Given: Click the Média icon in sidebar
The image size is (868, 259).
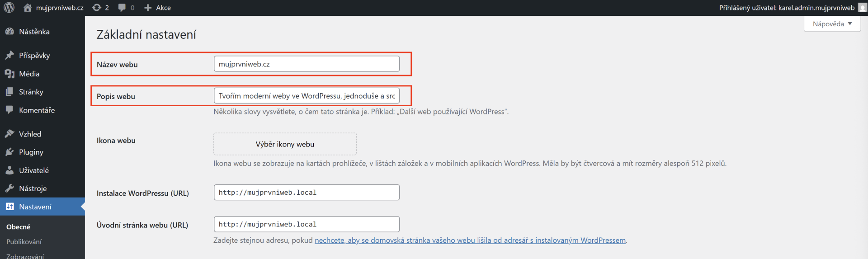Looking at the screenshot, I should 9,74.
